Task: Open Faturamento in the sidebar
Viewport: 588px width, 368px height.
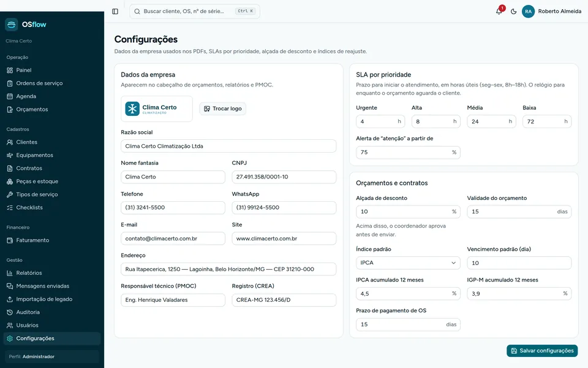Action: (51, 240)
